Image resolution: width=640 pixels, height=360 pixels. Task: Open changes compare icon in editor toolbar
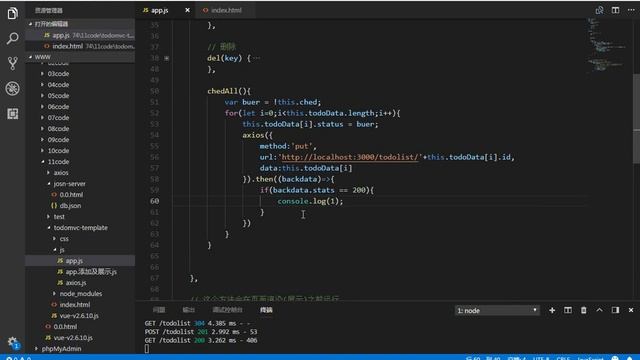pos(599,10)
